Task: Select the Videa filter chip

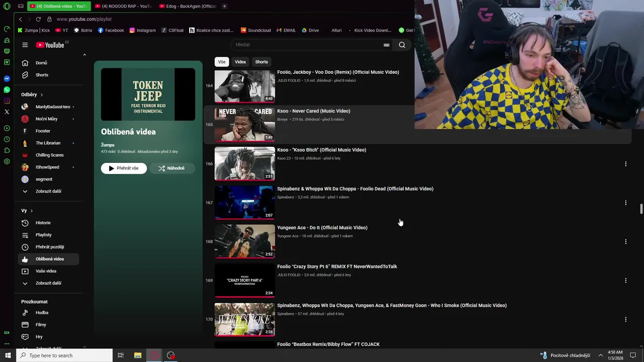Action: [240, 62]
